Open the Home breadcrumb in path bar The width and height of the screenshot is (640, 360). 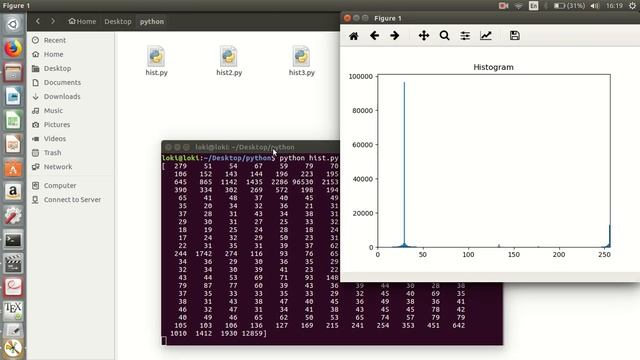(x=82, y=21)
